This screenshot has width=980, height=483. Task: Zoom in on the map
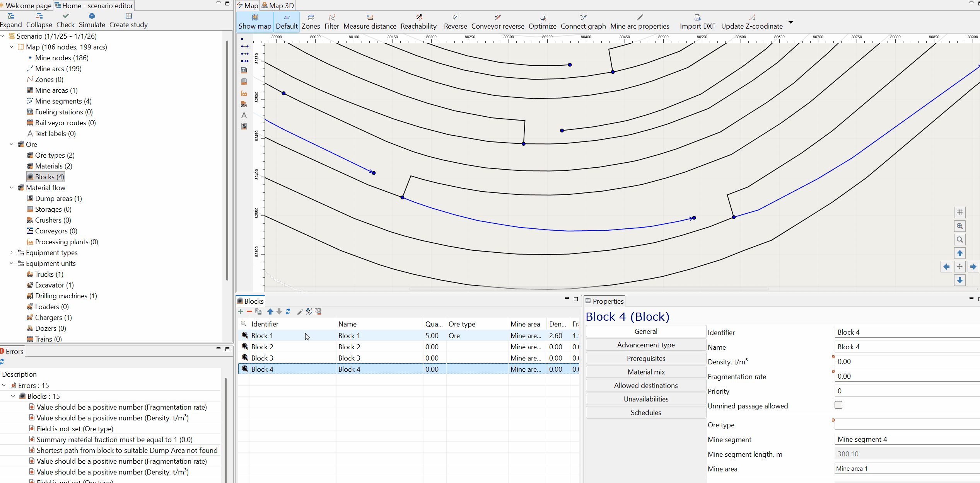[960, 226]
